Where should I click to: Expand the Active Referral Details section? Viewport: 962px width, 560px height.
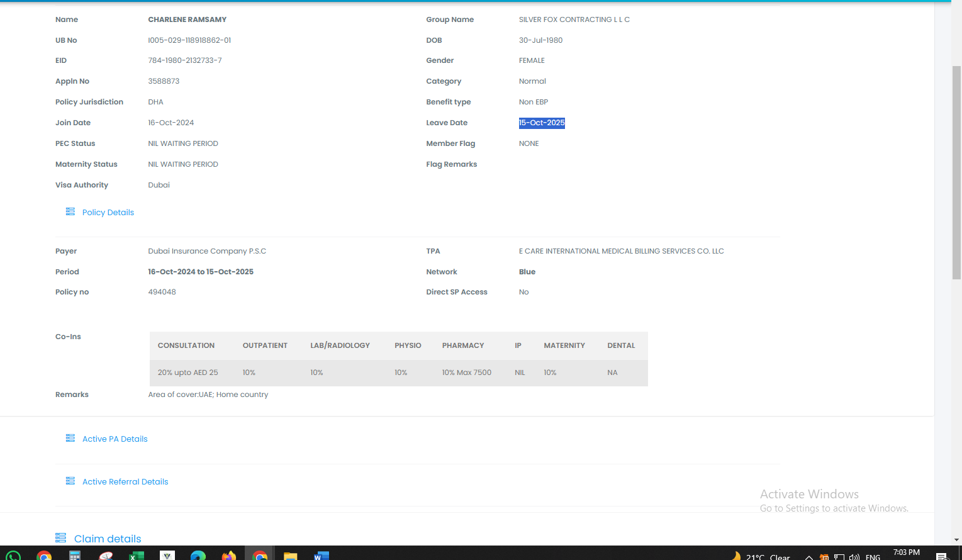pyautogui.click(x=125, y=482)
